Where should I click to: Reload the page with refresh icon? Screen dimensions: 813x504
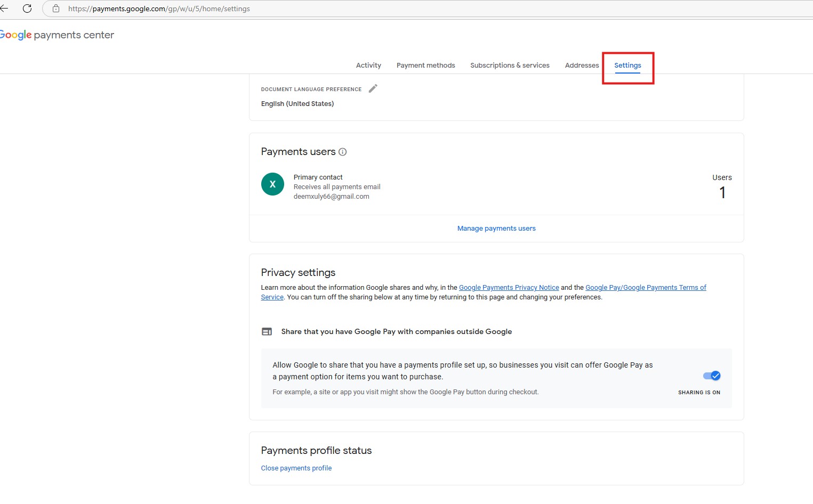click(27, 9)
